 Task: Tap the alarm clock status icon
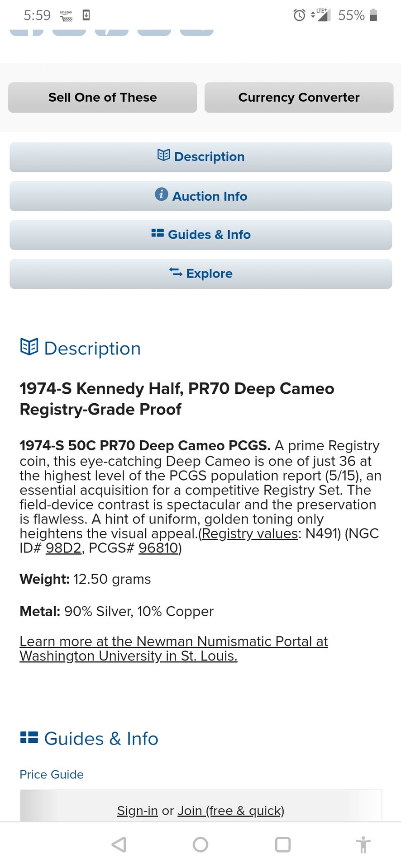pyautogui.click(x=299, y=15)
